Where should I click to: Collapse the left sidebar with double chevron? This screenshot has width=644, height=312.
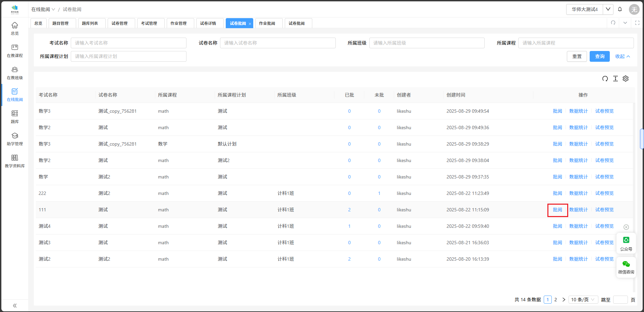click(15, 305)
